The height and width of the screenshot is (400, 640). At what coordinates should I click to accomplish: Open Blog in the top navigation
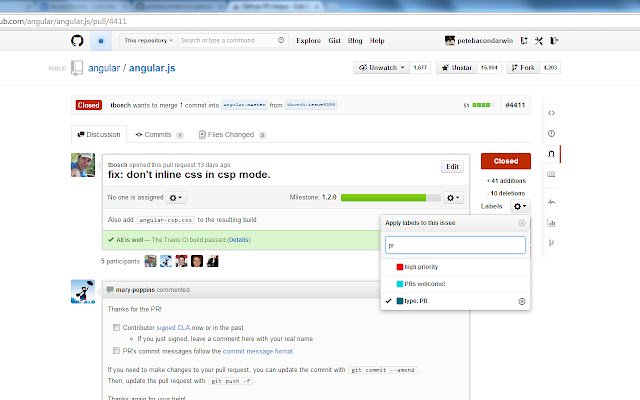tap(355, 40)
